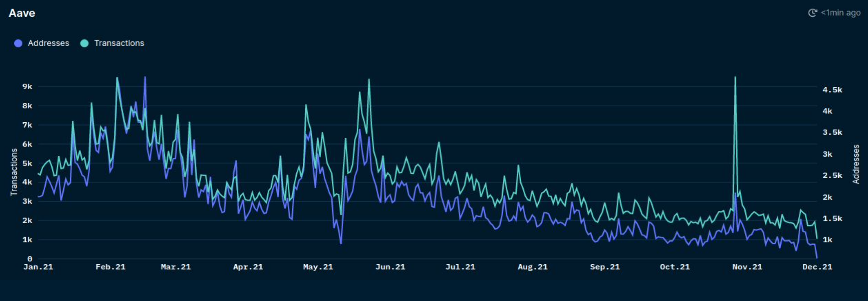
Task: Select the Nov.21 x-axis label
Action: 747,267
